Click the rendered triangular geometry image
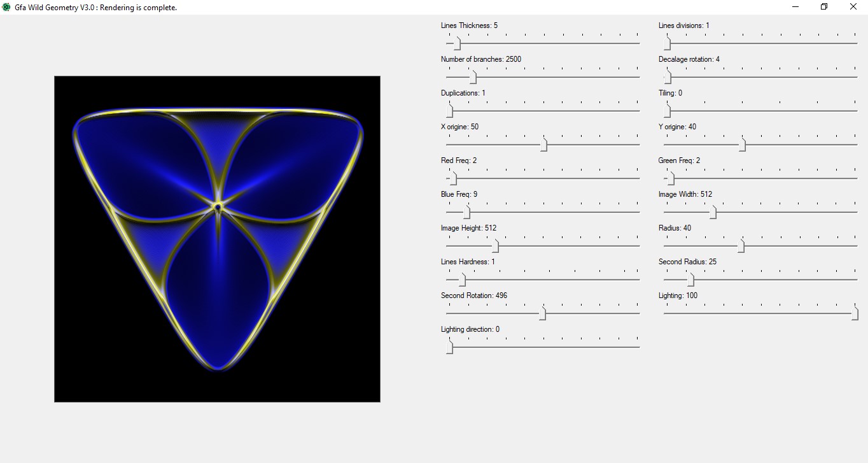 [x=217, y=239]
